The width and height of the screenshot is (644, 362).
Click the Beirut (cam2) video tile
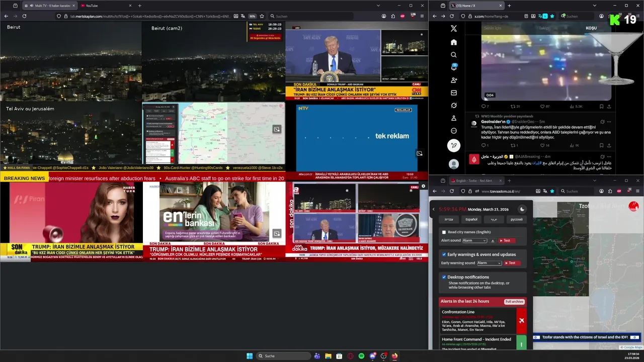click(213, 61)
